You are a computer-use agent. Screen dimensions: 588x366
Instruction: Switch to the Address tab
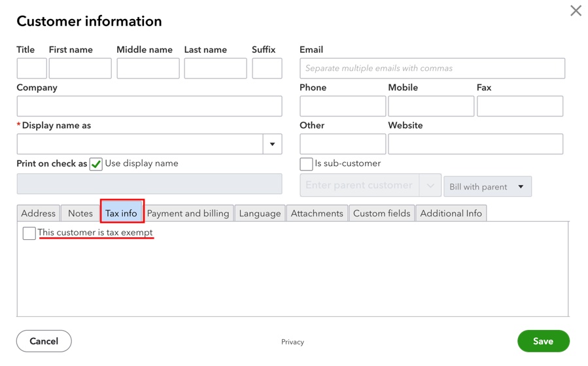pyautogui.click(x=38, y=213)
